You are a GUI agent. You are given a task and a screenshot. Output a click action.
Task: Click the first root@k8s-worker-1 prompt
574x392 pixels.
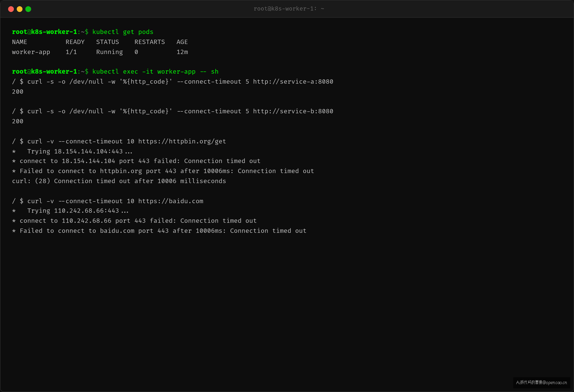[x=50, y=32]
